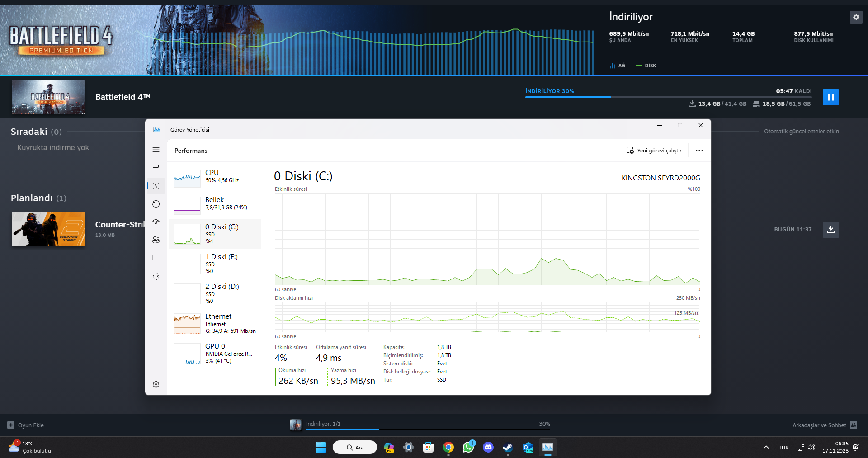Select Ethernet in performance list
The height and width of the screenshot is (458, 868).
(x=215, y=324)
